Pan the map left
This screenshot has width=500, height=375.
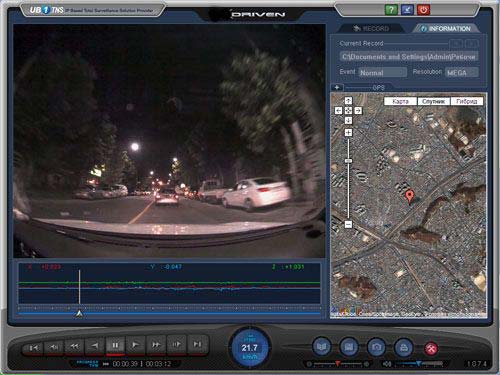[x=338, y=111]
